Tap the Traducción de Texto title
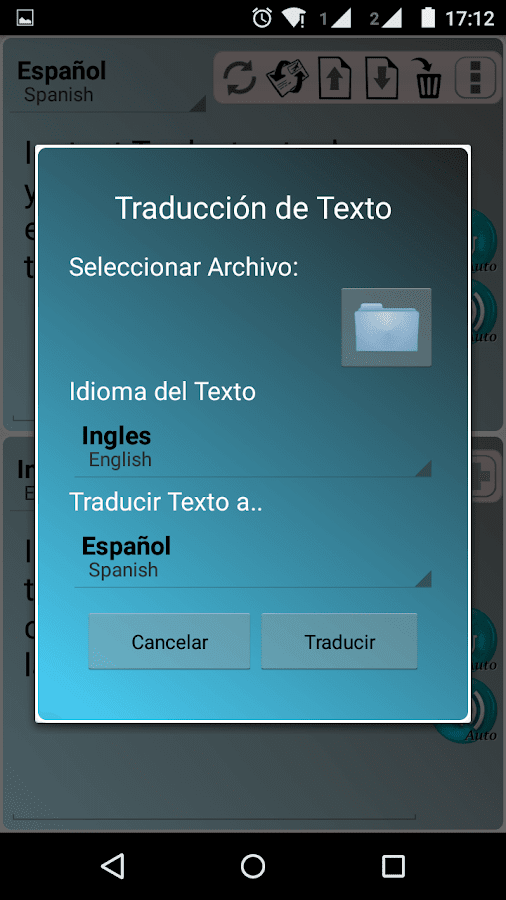This screenshot has width=506, height=900. (253, 208)
